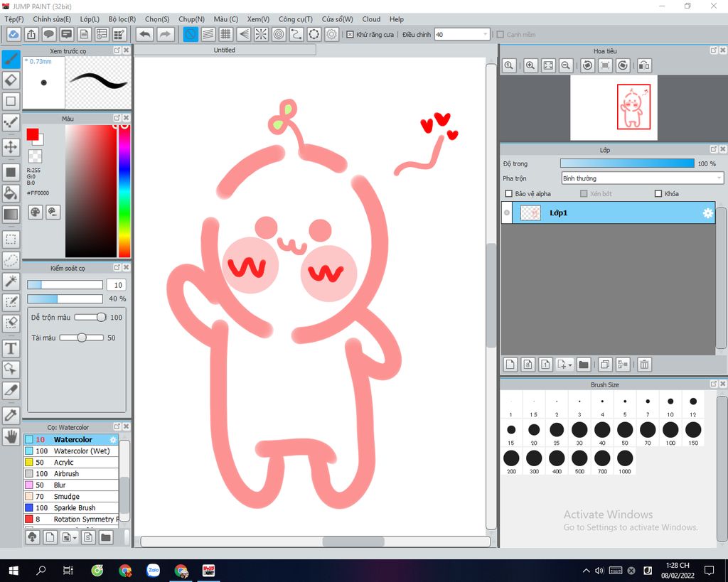This screenshot has width=728, height=582.
Task: Click brush size value field 10
Action: tap(116, 285)
